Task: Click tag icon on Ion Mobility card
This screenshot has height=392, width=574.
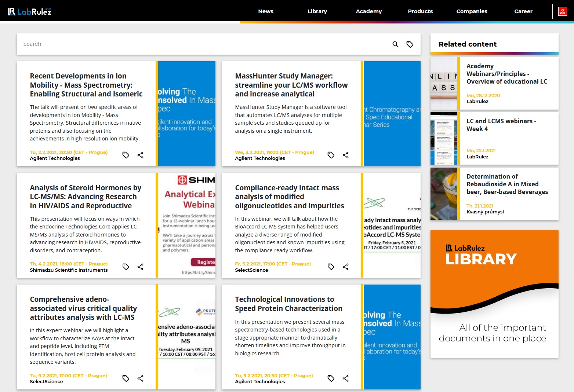Action: 126,155
